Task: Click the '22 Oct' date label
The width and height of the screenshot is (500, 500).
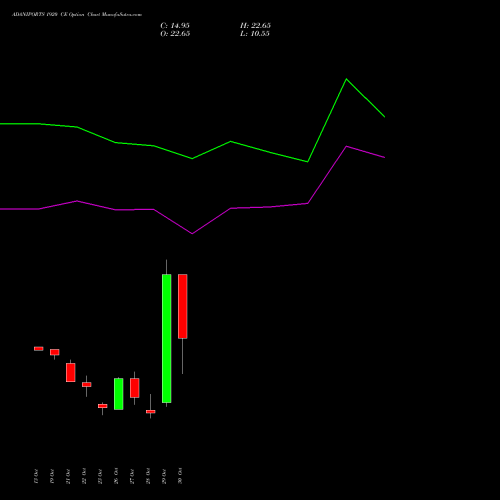Action: click(84, 476)
